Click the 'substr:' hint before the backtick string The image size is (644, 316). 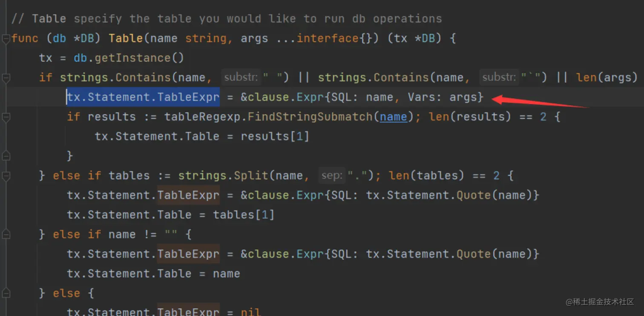[x=499, y=78]
